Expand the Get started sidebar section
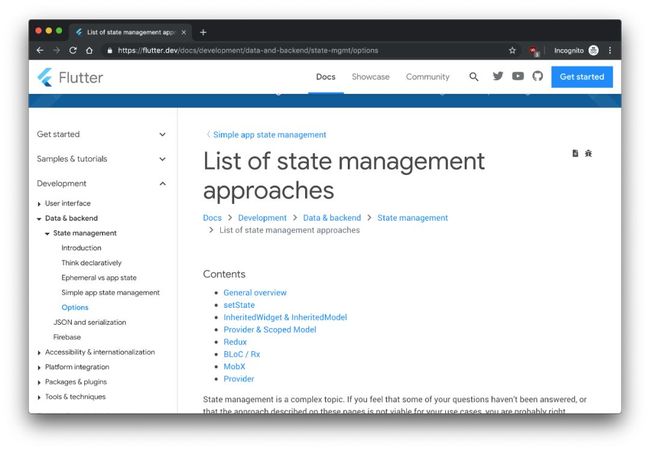 (101, 134)
